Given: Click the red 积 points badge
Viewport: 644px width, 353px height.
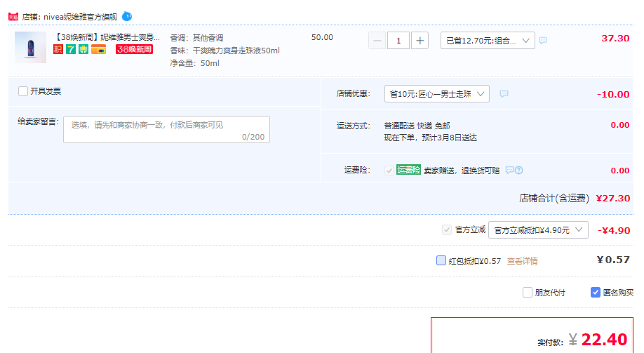Looking at the screenshot, I should 58,50.
